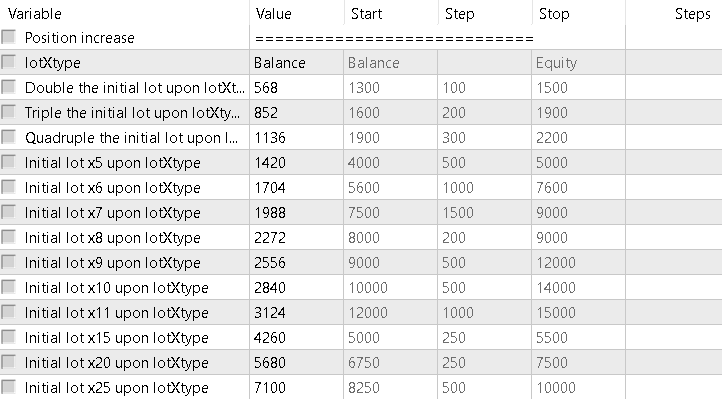Select the Stop value 1500 in Double lot row
The height and width of the screenshot is (399, 722).
pos(578,87)
